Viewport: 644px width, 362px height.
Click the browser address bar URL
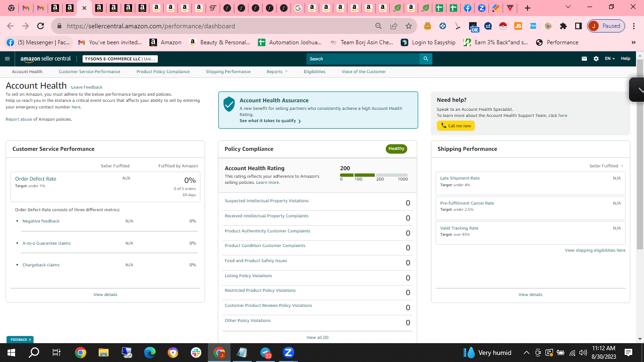point(151,26)
